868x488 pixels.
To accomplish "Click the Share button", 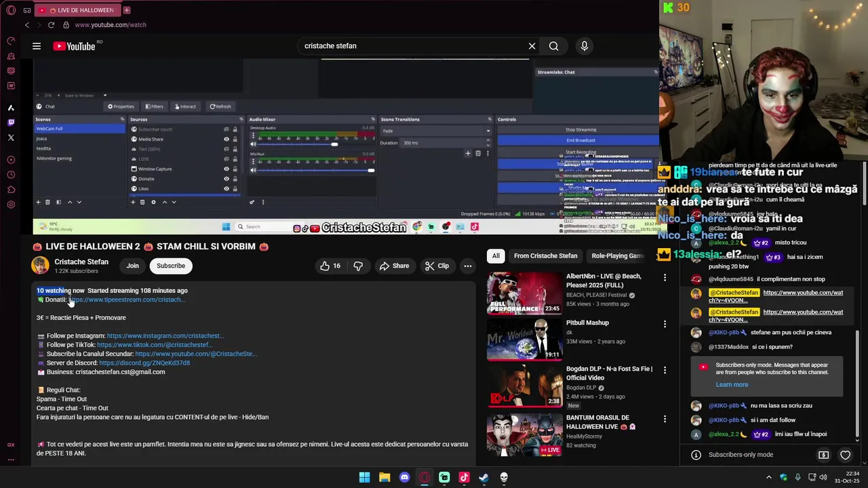I will (x=394, y=266).
